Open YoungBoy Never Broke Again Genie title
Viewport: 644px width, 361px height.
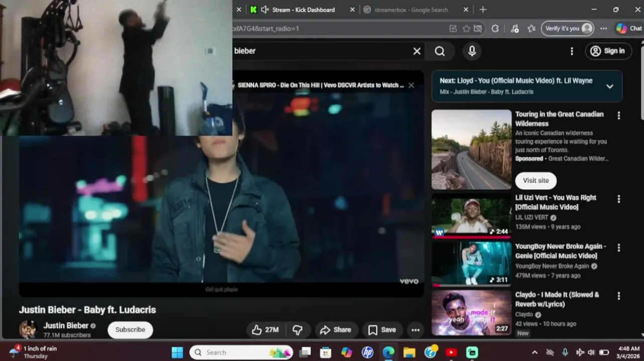click(561, 251)
